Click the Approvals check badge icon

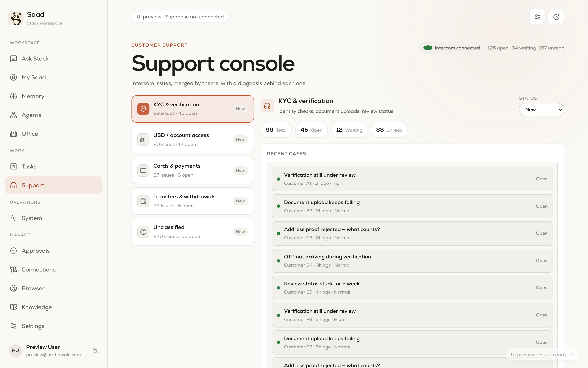pyautogui.click(x=13, y=251)
